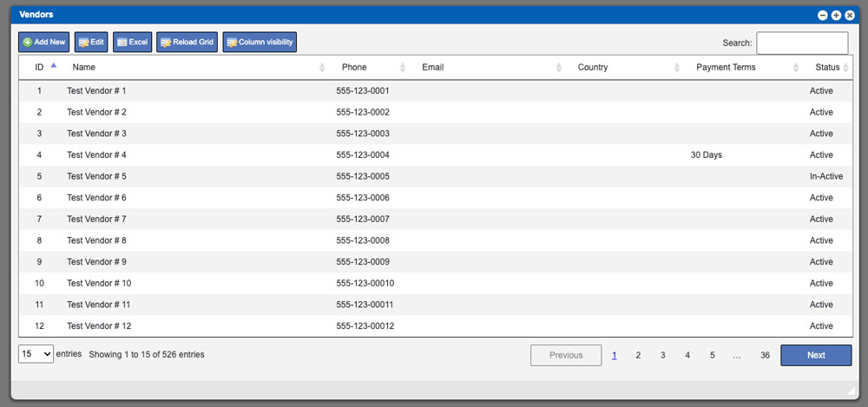Sort the table by the ID column
The image size is (868, 407).
coord(39,67)
